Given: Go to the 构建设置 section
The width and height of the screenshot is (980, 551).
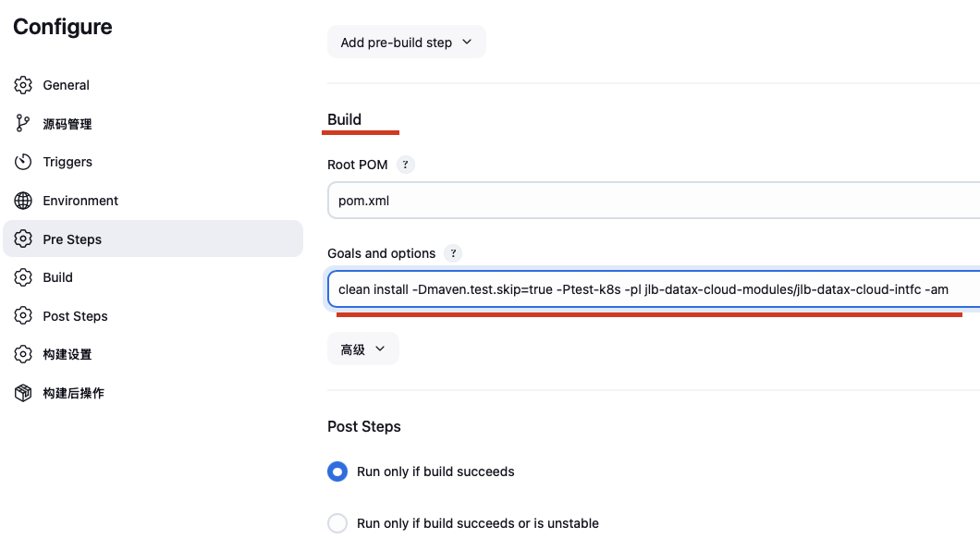Looking at the screenshot, I should [x=67, y=354].
